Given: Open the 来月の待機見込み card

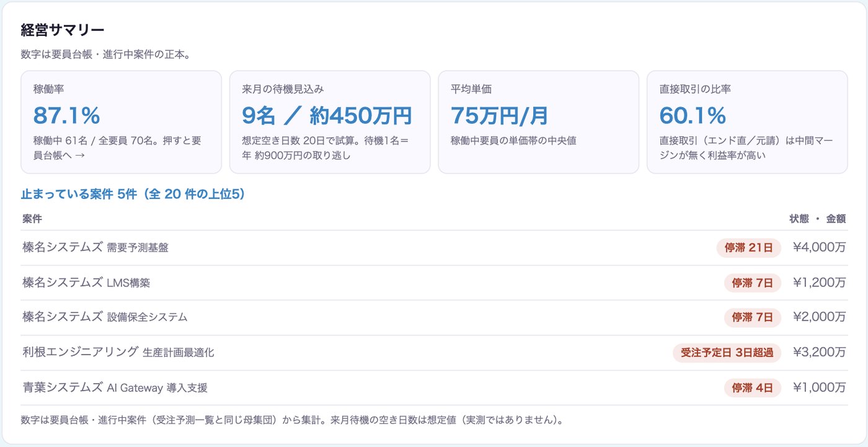Looking at the screenshot, I should coord(330,122).
